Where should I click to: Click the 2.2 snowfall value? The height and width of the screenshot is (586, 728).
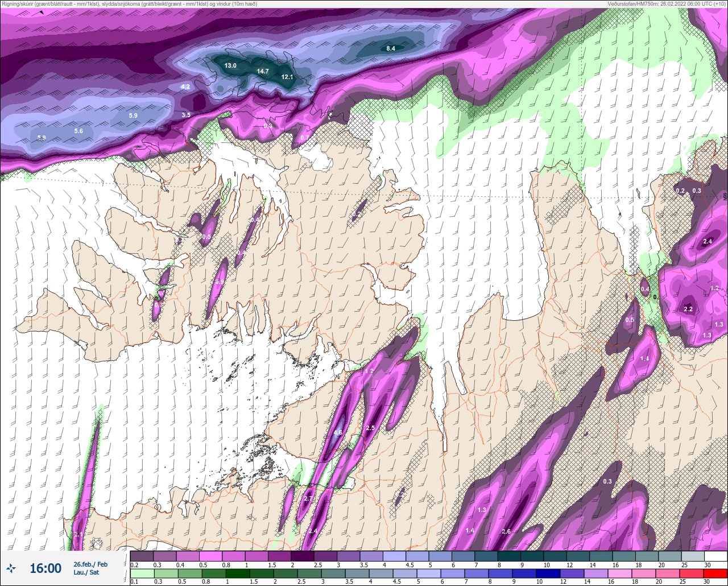[688, 309]
